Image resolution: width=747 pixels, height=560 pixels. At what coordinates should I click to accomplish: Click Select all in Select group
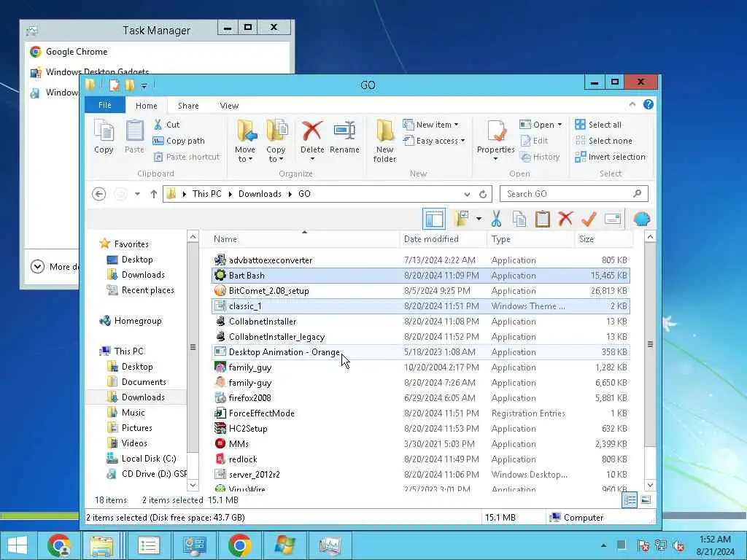coord(598,125)
